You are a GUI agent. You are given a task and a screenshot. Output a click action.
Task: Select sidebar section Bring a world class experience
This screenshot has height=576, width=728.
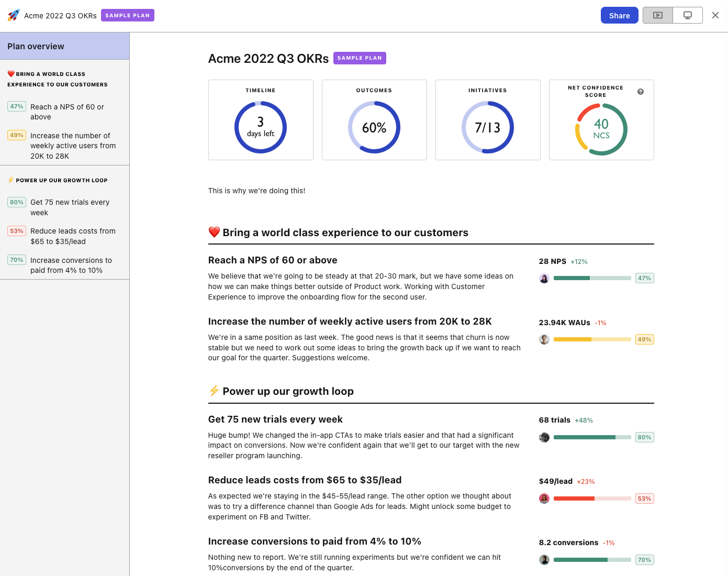pos(58,79)
